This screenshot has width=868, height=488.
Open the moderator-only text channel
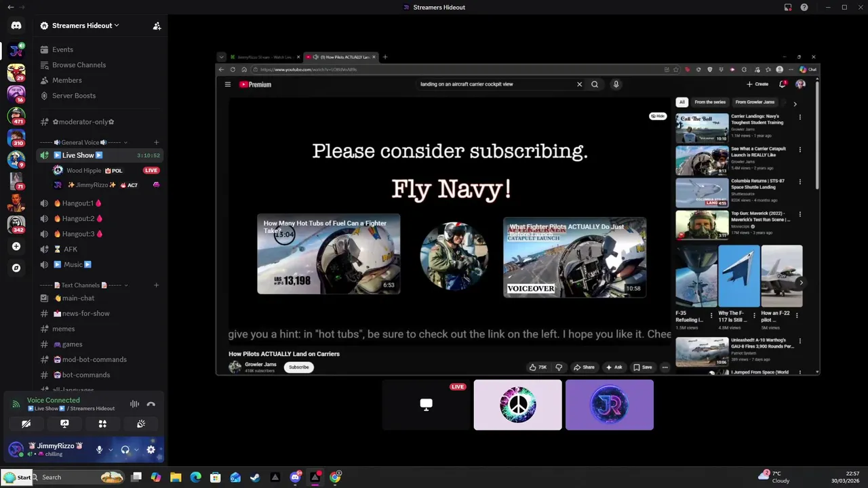point(83,122)
